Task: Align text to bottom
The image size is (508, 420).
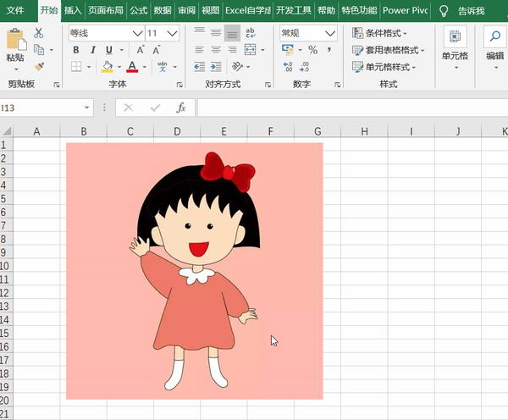Action: [232, 33]
